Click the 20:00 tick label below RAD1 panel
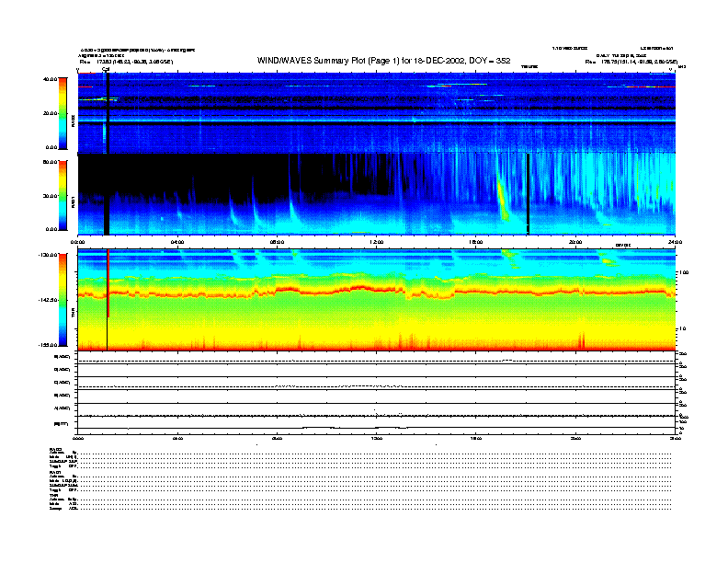Viewport: 728px width, 563px height. 575,242
